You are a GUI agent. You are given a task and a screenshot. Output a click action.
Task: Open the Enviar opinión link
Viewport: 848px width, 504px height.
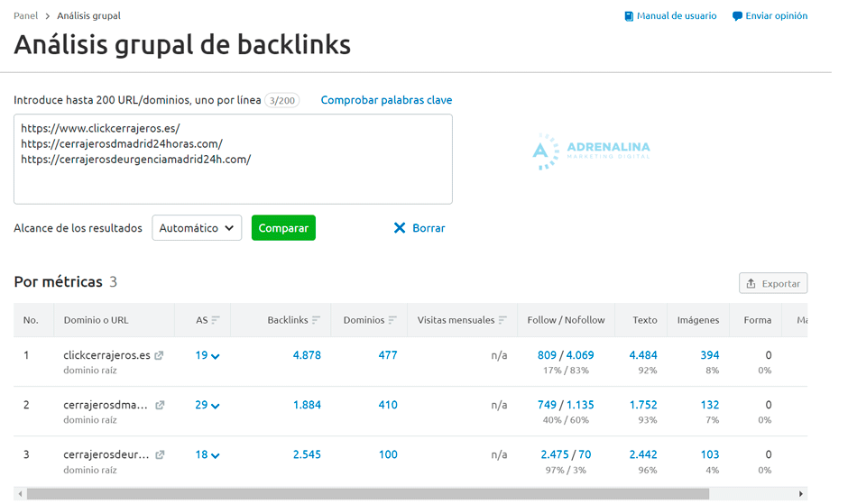pyautogui.click(x=776, y=15)
